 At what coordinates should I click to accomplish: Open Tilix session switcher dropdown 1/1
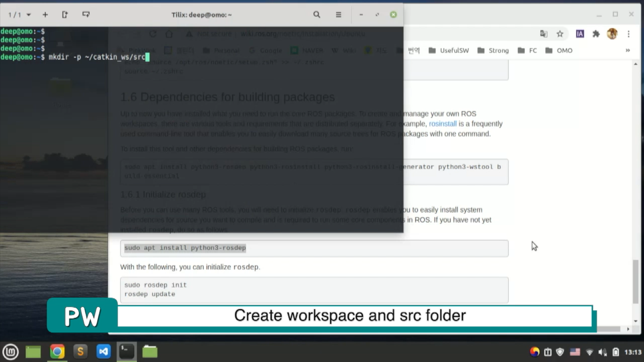[x=19, y=15]
